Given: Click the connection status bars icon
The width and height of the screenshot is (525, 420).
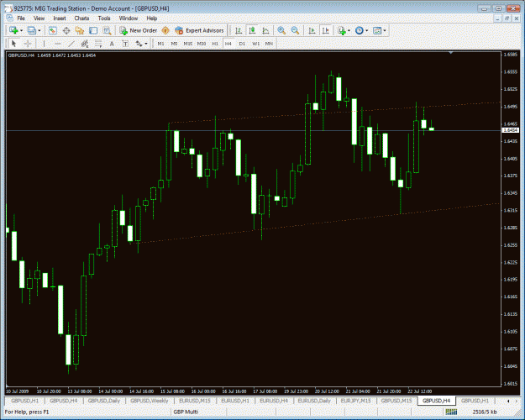Looking at the screenshot, I should pyautogui.click(x=451, y=412).
